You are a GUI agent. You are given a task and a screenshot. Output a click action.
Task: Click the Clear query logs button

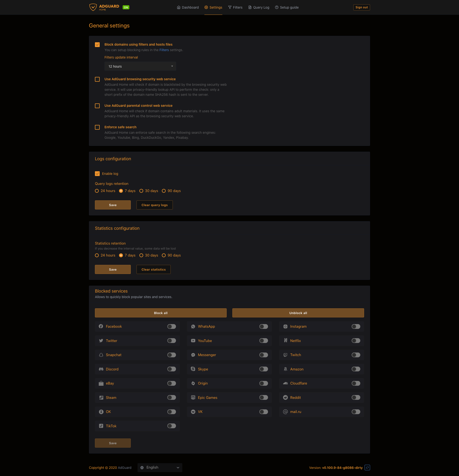pos(154,205)
